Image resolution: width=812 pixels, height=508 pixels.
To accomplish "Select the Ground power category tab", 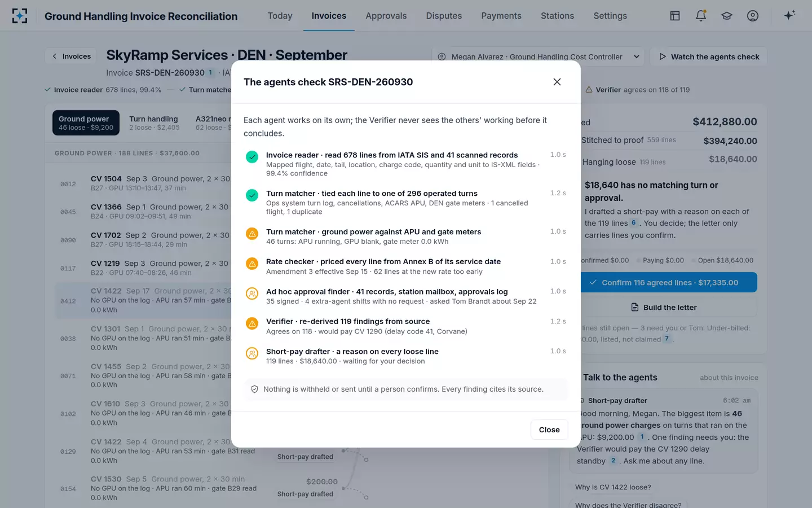I will tap(86, 122).
